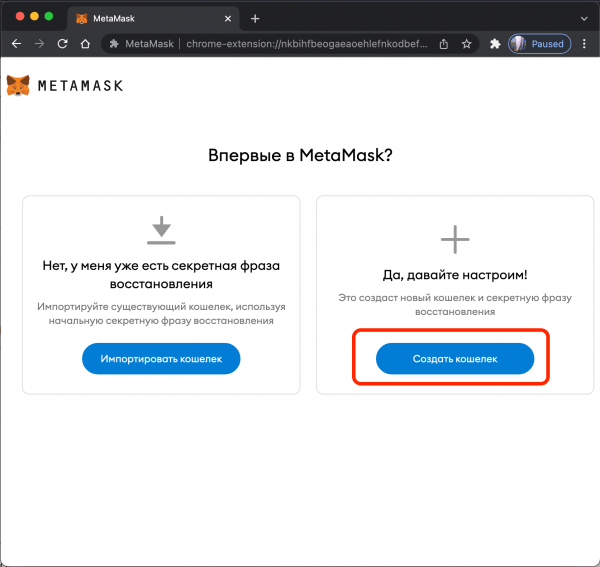The image size is (600, 567).
Task: Click the chrome-extension URL in address bar
Action: click(x=307, y=44)
